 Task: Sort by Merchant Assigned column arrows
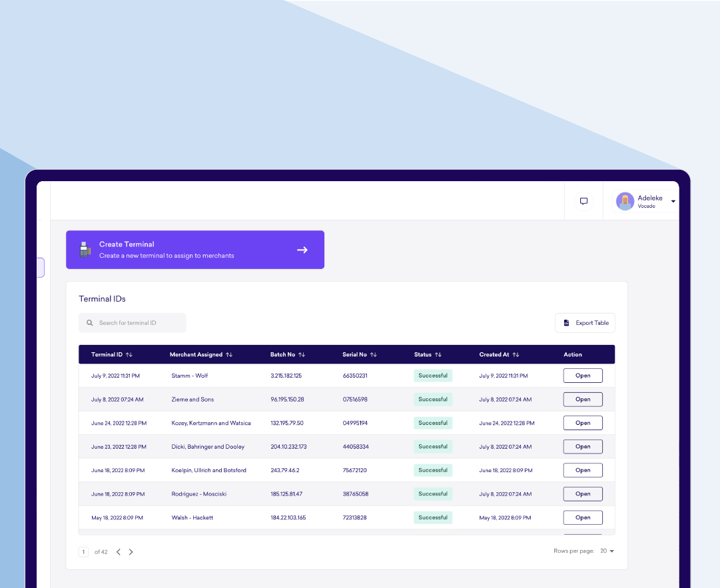pos(229,354)
